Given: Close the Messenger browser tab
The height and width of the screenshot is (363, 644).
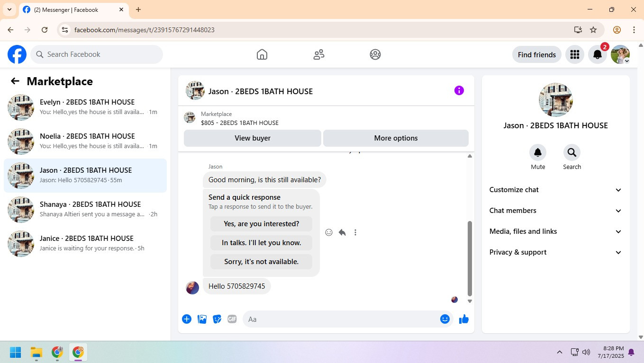Looking at the screenshot, I should coord(121,9).
